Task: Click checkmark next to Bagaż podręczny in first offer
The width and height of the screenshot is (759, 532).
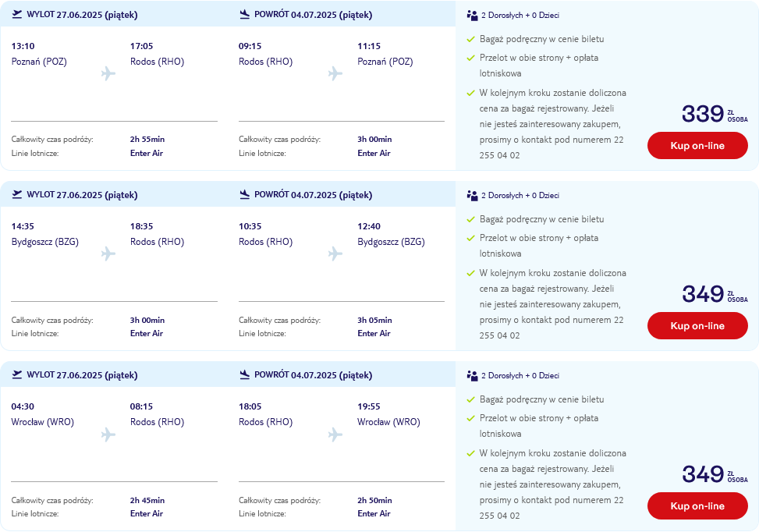Action: tap(470, 39)
